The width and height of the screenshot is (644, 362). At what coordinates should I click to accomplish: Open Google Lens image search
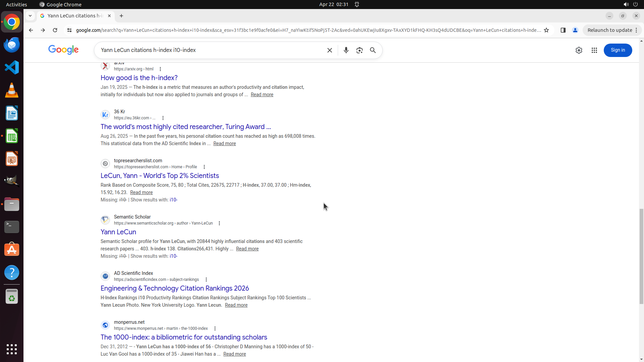[359, 50]
